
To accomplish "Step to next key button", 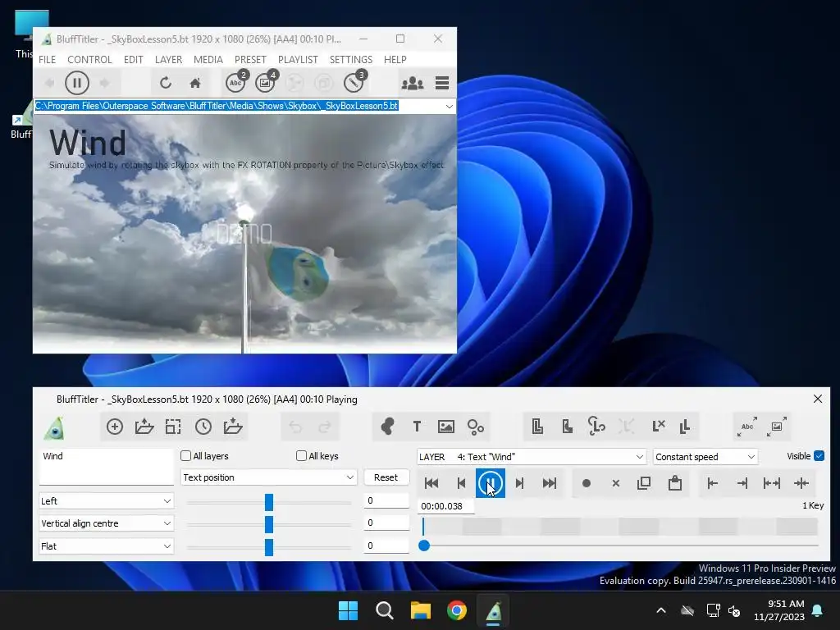I will coord(519,483).
